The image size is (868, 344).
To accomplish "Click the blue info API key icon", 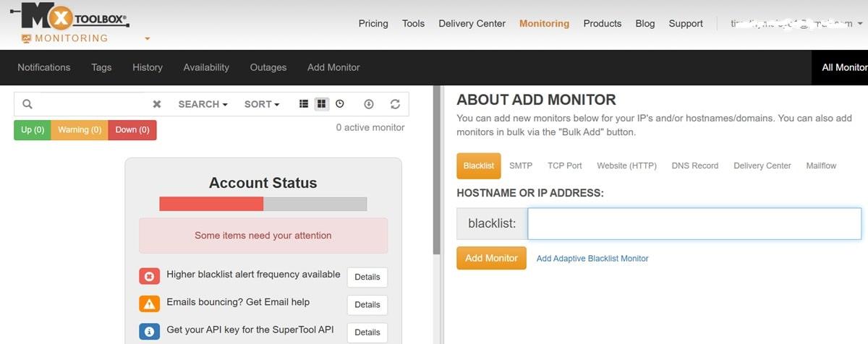I will [149, 332].
